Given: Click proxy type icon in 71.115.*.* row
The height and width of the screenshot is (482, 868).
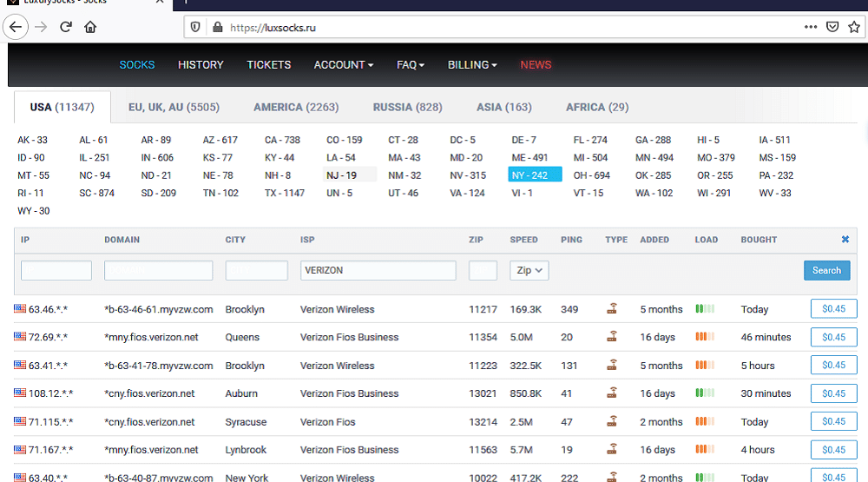Looking at the screenshot, I should point(612,421).
